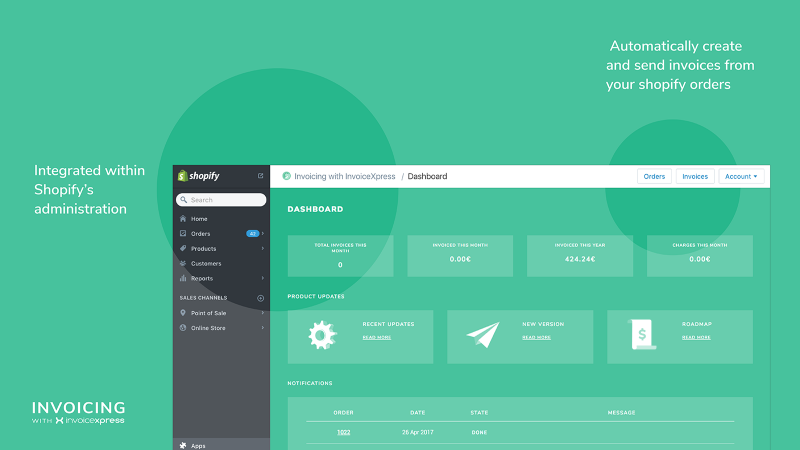This screenshot has width=800, height=450.
Task: Expand Point of Sale chevron
Action: 263,313
